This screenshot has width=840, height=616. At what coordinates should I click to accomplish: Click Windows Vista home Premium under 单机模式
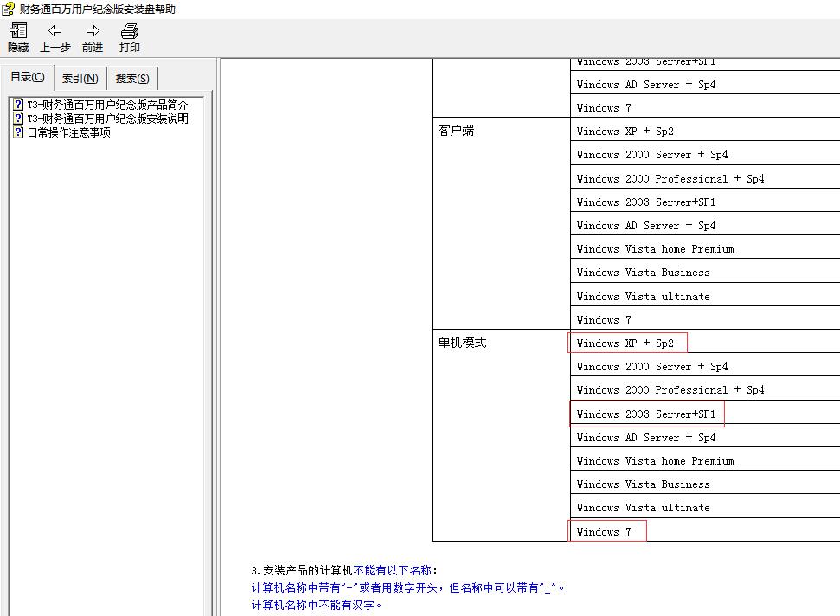pyautogui.click(x=655, y=461)
